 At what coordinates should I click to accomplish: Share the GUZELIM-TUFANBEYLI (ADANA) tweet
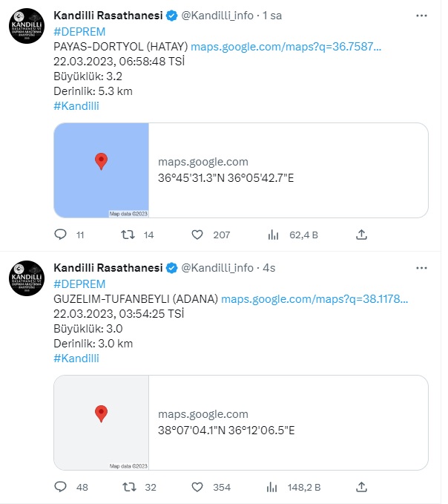pyautogui.click(x=361, y=487)
